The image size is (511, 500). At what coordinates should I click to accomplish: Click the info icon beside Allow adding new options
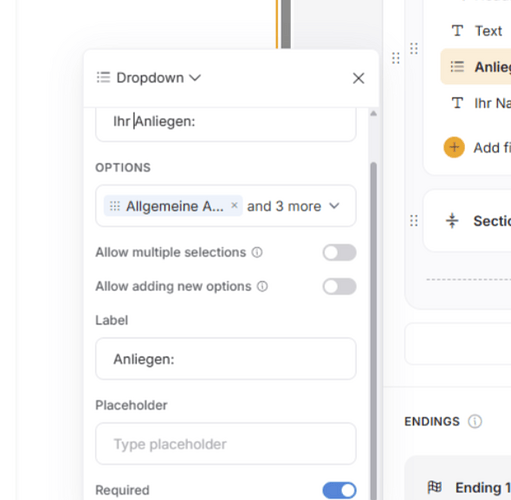click(262, 286)
